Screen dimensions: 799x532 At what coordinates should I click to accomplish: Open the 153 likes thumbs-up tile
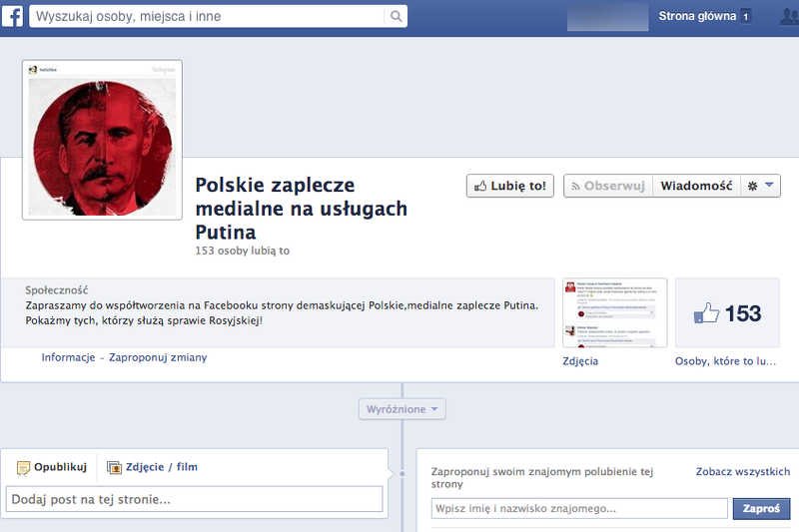coord(727,313)
